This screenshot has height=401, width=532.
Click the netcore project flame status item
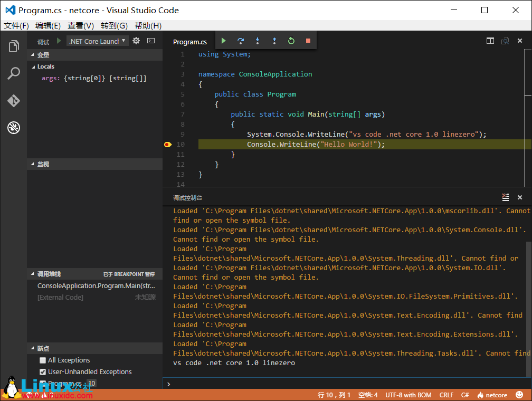click(492, 395)
